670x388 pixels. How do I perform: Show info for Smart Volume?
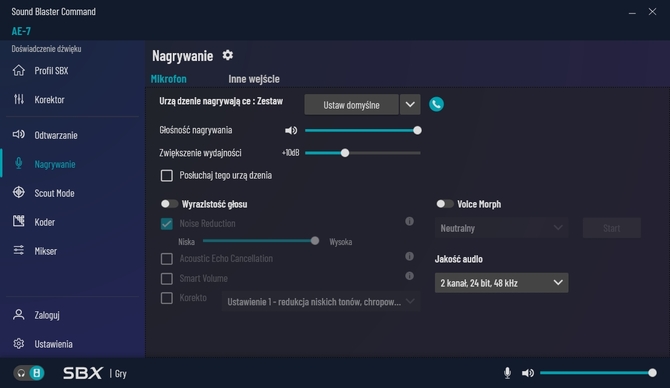(409, 276)
